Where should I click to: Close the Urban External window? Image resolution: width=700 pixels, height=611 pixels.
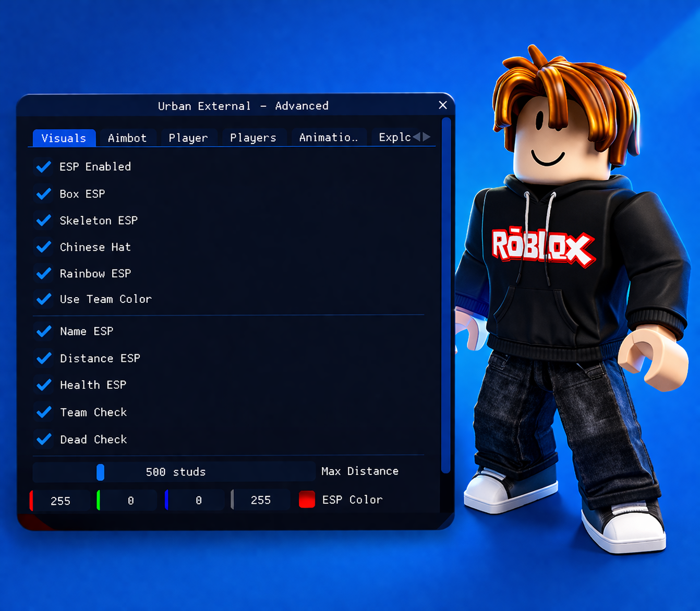443,105
